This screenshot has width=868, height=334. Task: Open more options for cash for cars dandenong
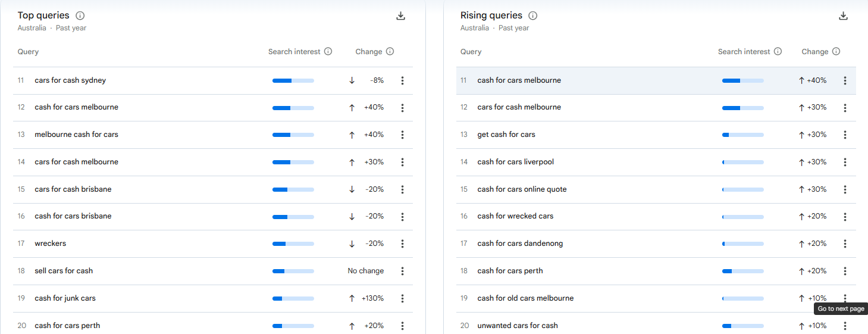845,244
